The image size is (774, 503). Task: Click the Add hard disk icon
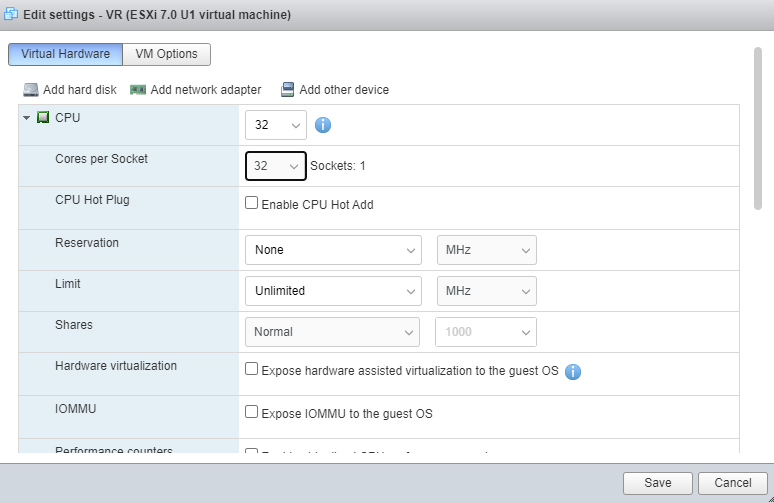coord(31,90)
